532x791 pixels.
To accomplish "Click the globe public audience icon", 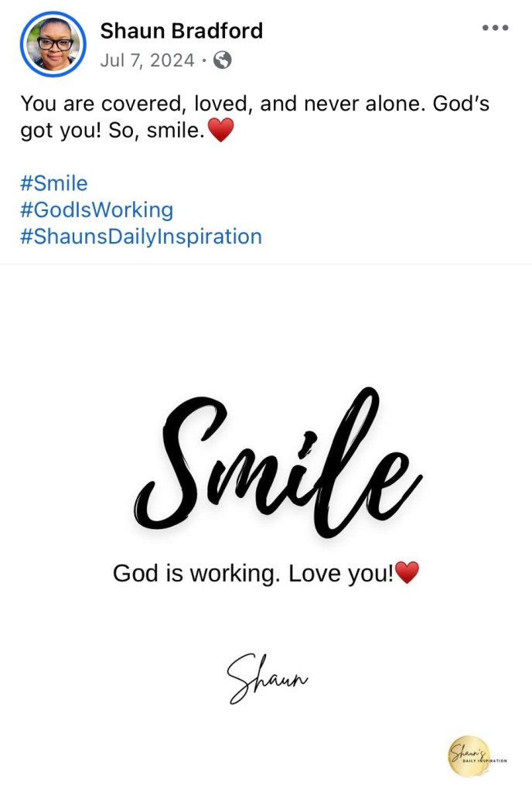I will (222, 60).
